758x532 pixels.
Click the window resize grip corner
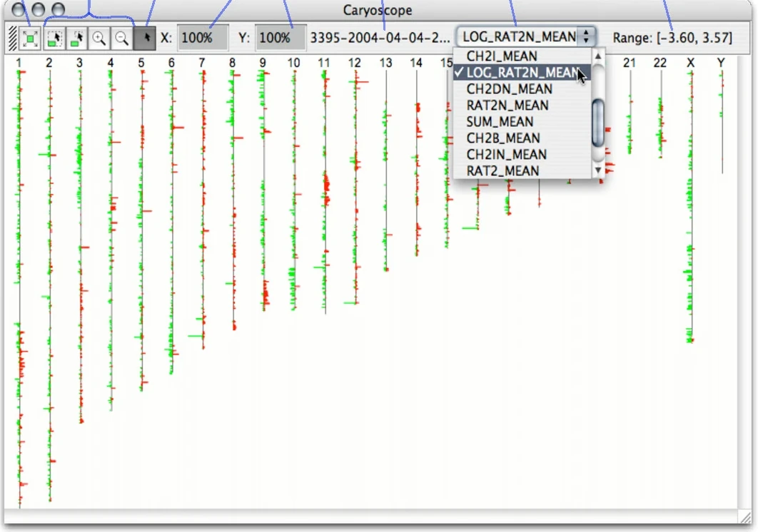(x=745, y=518)
